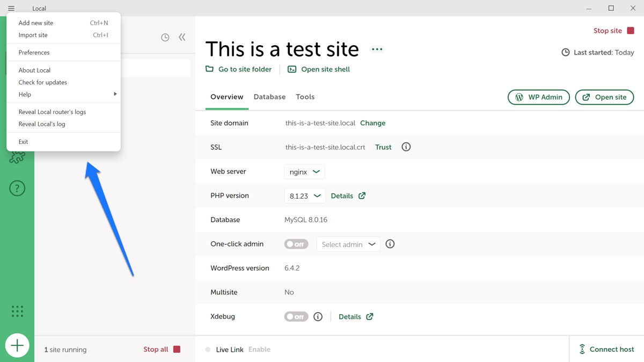This screenshot has width=644, height=362.
Task: Click the WP Admin button
Action: (x=538, y=97)
